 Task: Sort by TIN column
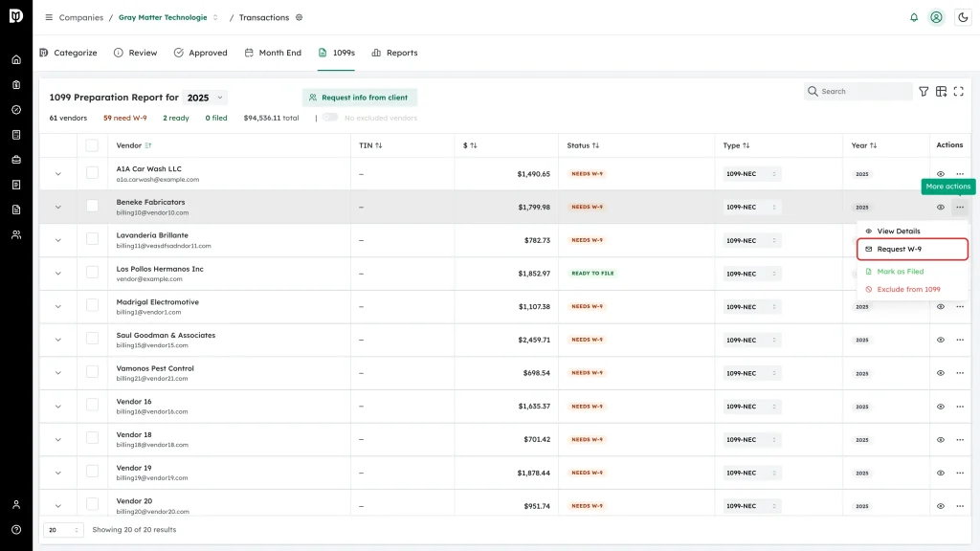(370, 145)
